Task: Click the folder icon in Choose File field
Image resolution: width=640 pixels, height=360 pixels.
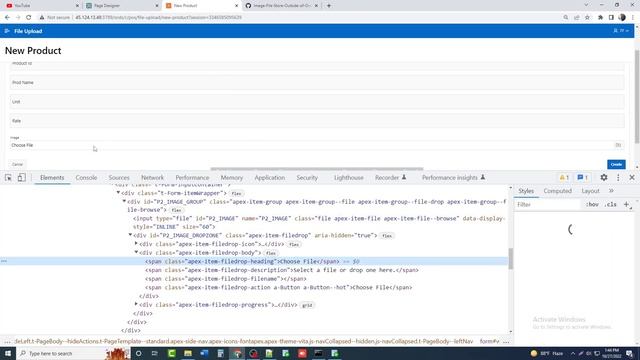Action: point(618,145)
